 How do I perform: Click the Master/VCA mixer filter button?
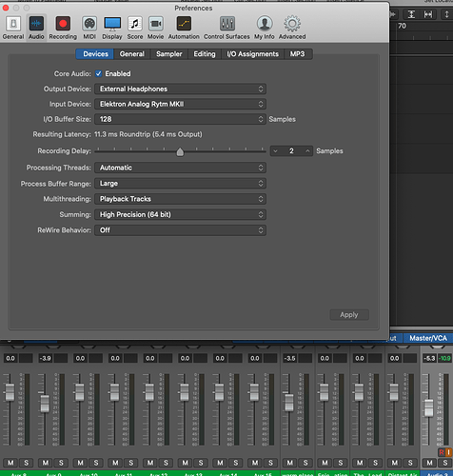click(x=428, y=338)
